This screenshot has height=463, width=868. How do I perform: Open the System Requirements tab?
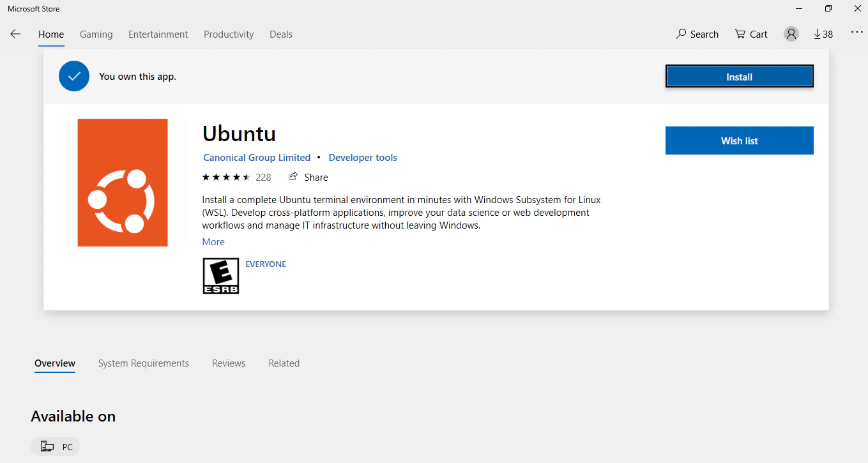143,363
